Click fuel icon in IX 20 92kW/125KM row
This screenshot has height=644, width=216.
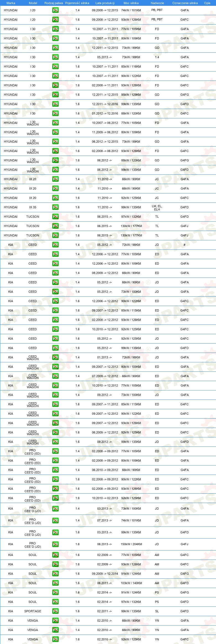tap(56, 198)
